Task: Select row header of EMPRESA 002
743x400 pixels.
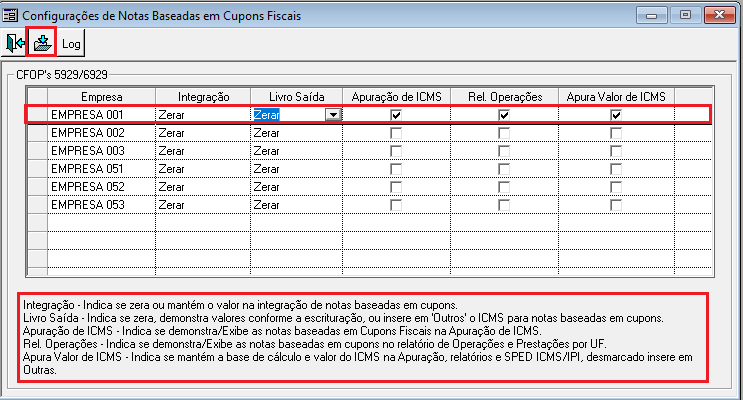Action: click(37, 133)
